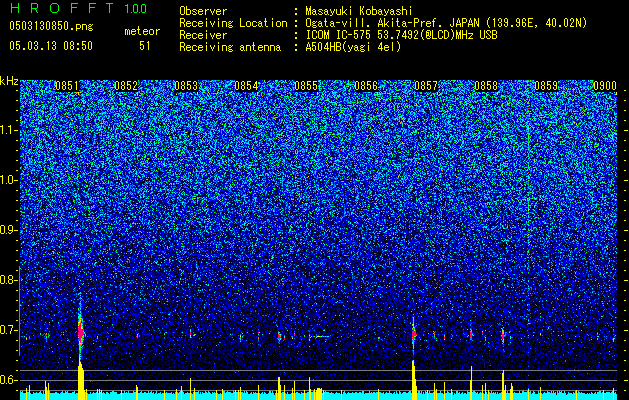Screen dimensions: 629x400
Task: Click the 1.1 kHz axis label
Action: click(x=9, y=130)
